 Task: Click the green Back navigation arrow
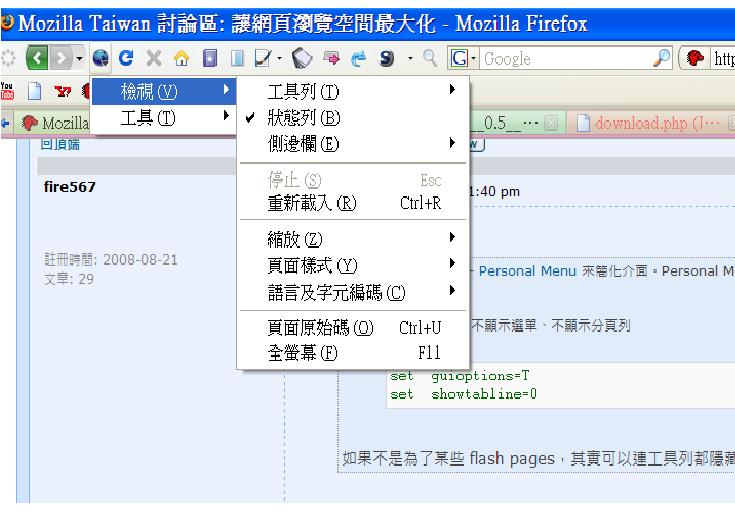coord(37,58)
